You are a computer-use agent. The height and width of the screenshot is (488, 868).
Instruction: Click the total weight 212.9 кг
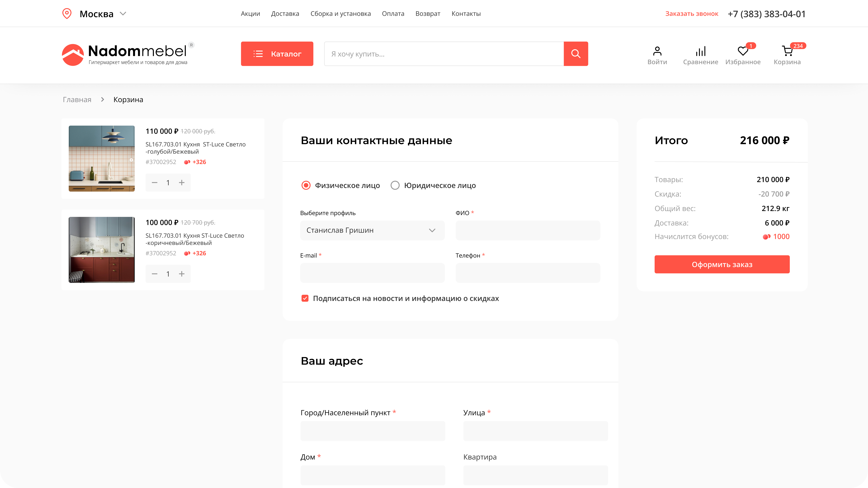click(775, 208)
